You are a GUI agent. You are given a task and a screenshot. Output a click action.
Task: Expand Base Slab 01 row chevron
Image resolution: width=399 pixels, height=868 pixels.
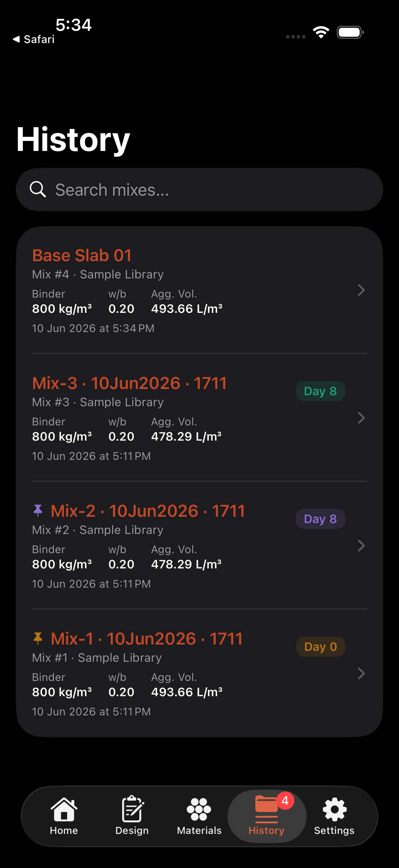[361, 290]
